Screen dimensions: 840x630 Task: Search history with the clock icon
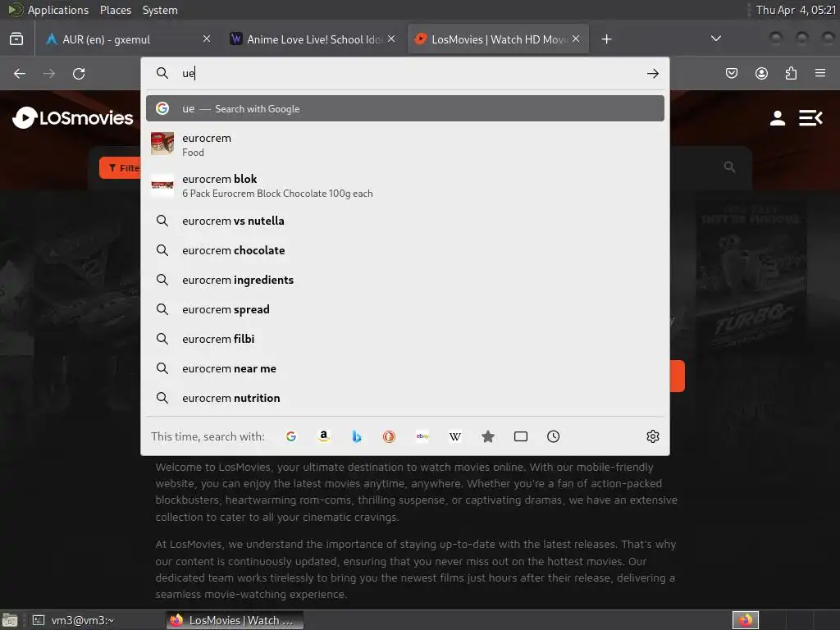click(554, 436)
